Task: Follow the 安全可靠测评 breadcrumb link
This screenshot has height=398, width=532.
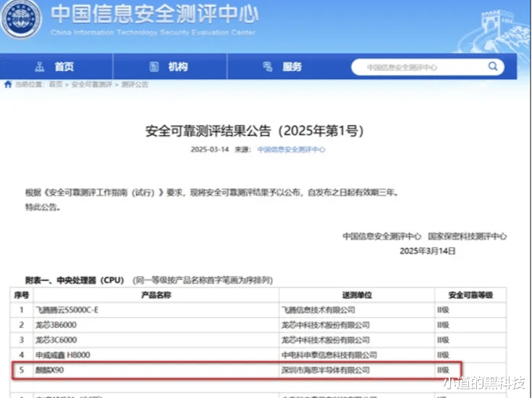Action: [x=92, y=85]
